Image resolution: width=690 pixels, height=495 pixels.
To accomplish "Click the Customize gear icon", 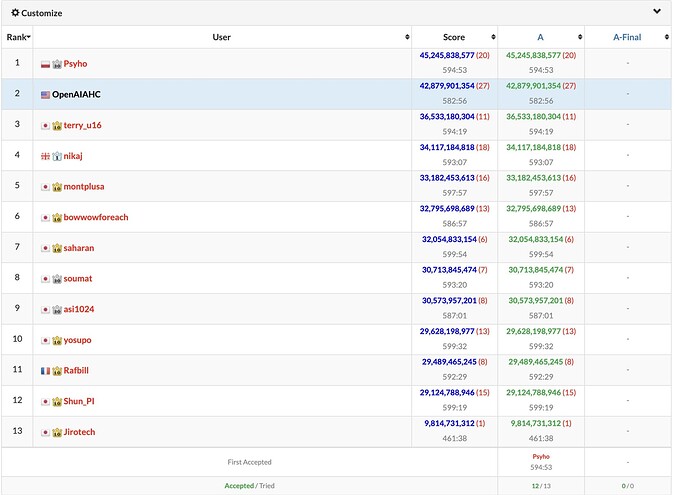I will pos(15,13).
